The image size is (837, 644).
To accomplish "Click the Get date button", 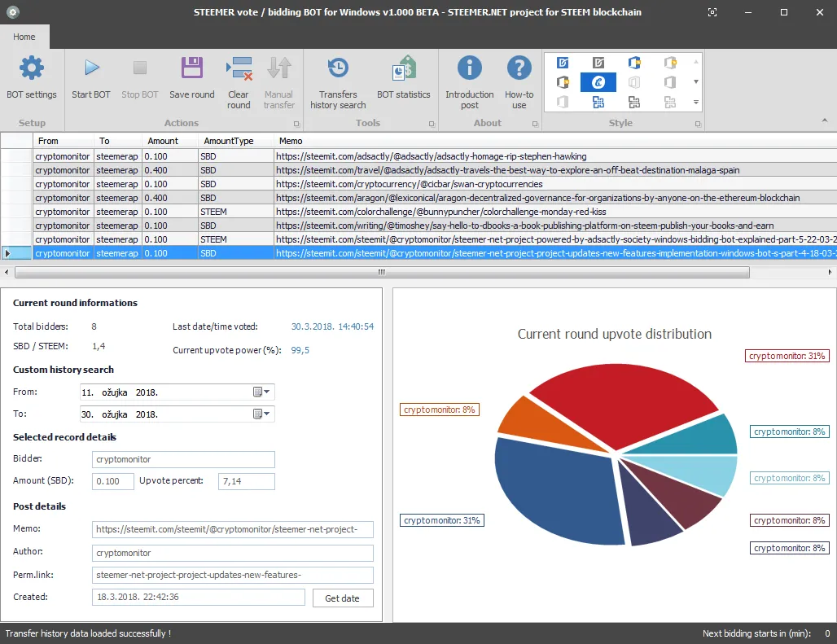I will click(342, 598).
